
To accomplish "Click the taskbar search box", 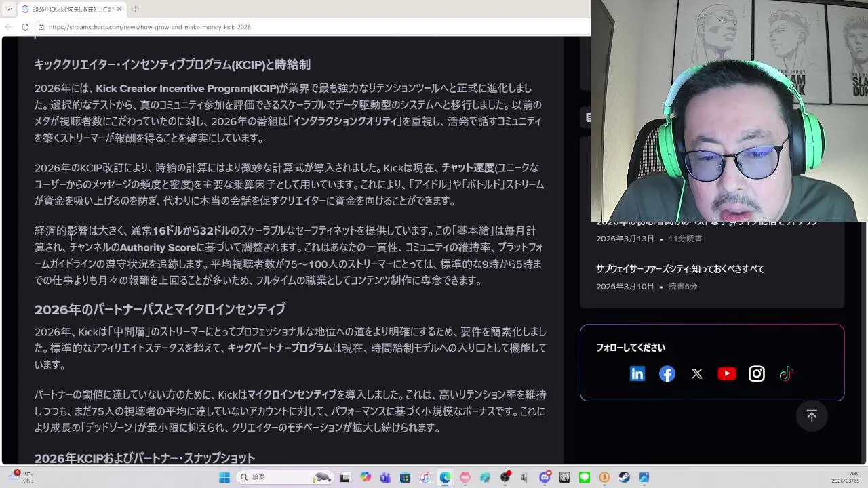I will [x=285, y=477].
